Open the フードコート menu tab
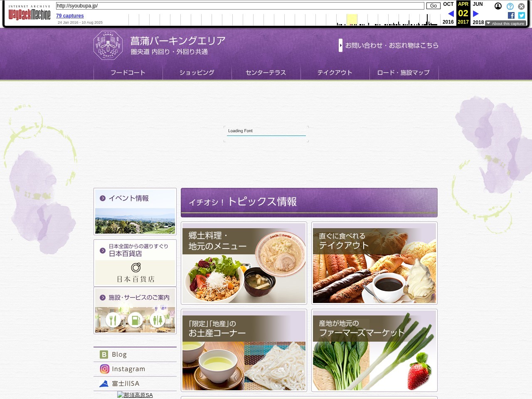The width and height of the screenshot is (532, 399). click(128, 73)
